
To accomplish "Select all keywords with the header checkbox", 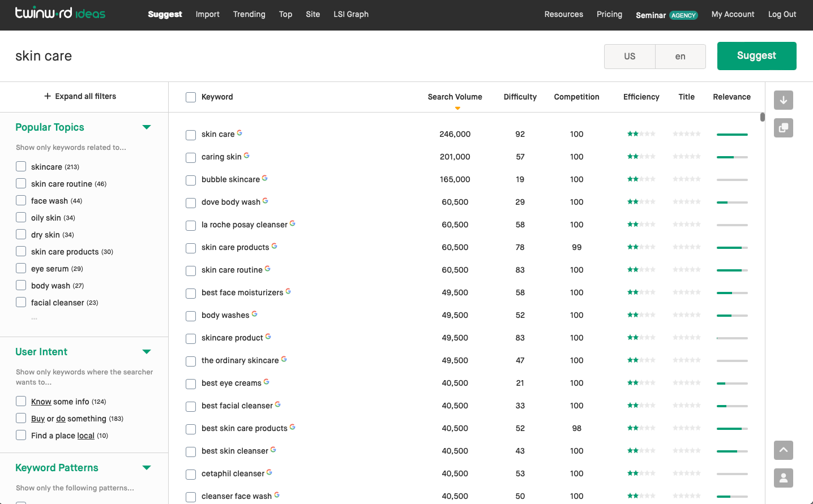I will tap(191, 97).
